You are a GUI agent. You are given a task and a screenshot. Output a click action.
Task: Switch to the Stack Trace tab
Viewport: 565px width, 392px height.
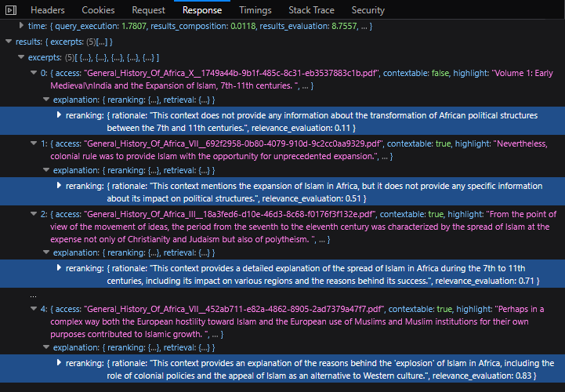tap(311, 10)
